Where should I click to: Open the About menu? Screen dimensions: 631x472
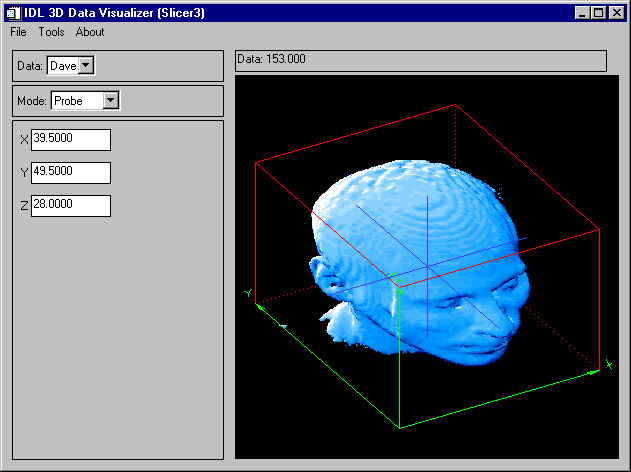coord(90,32)
